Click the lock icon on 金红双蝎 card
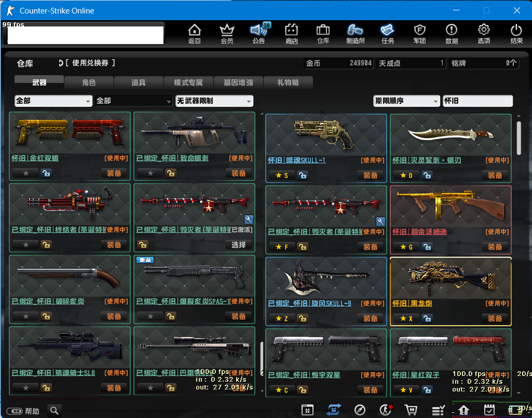Screen dimensions: 532x418 click(x=46, y=173)
